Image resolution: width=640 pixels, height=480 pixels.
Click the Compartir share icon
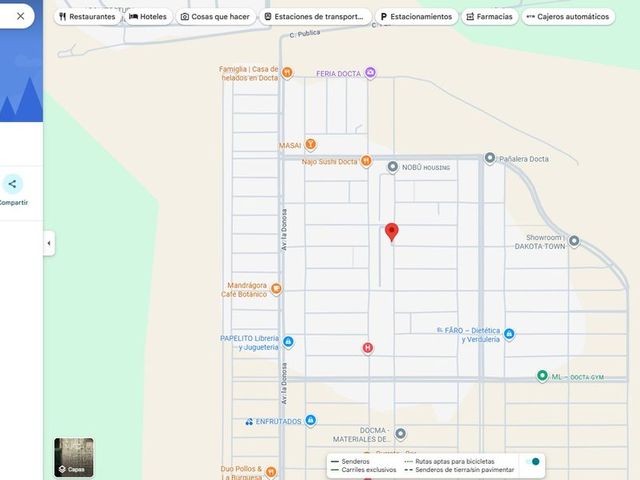(12, 184)
